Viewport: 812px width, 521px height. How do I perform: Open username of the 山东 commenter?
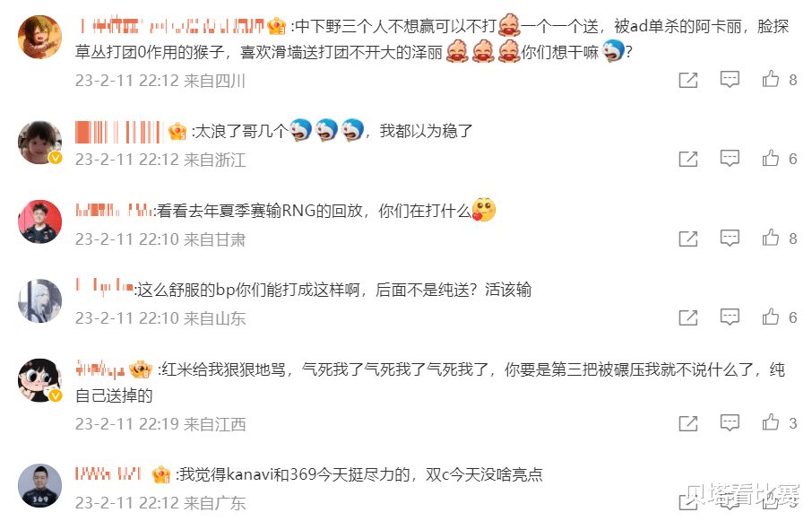pos(105,287)
